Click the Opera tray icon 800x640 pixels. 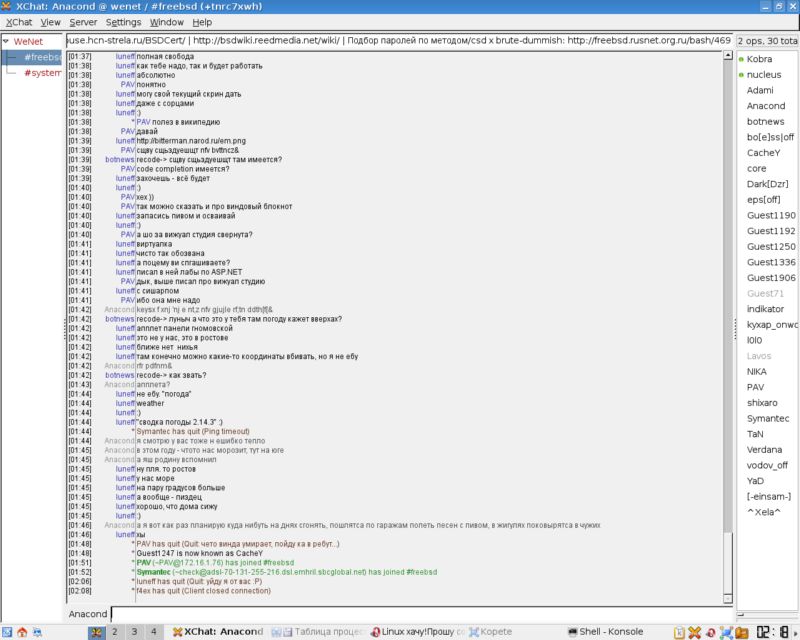click(x=710, y=633)
